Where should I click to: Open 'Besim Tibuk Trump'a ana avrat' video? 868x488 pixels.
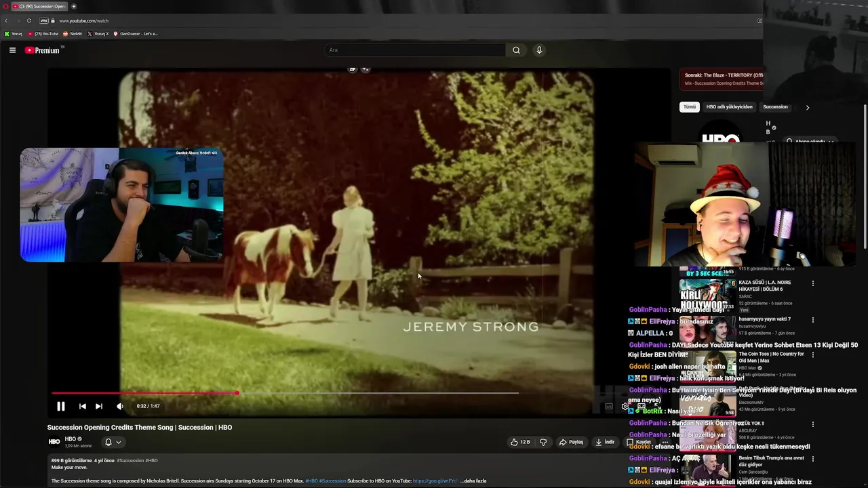tap(772, 461)
